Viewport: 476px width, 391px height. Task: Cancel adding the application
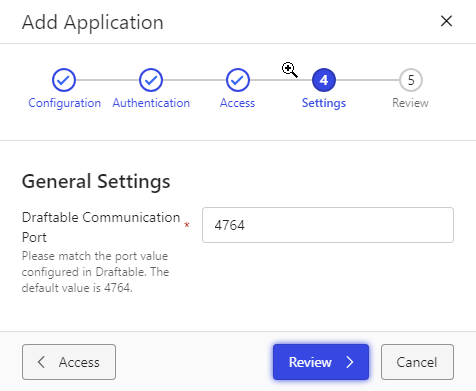pos(417,362)
